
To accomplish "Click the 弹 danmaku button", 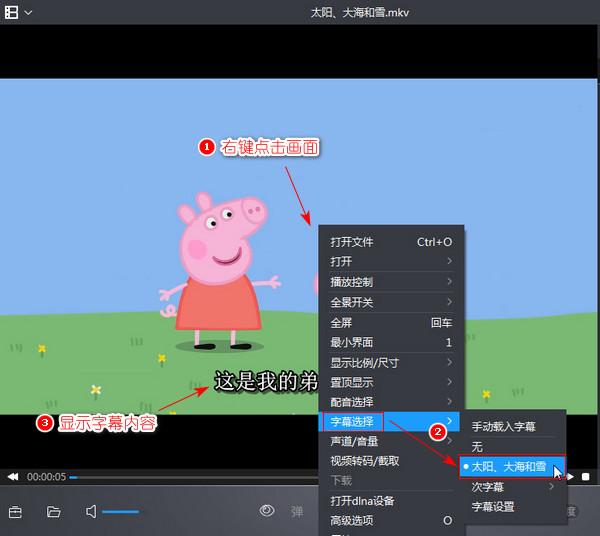I will coord(297,512).
